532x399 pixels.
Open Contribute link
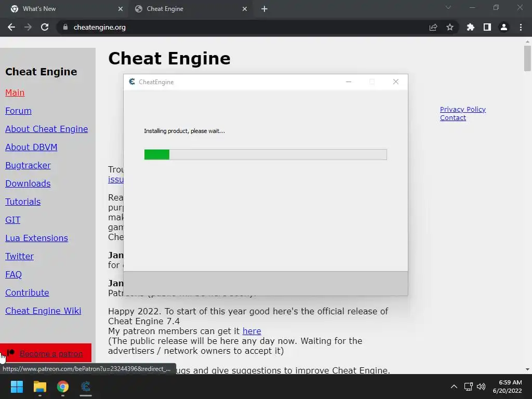pyautogui.click(x=27, y=293)
